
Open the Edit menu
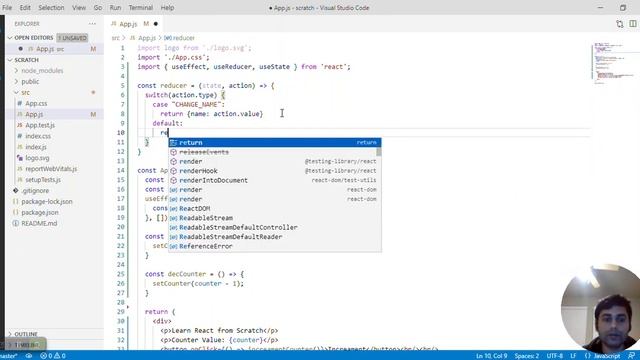pos(25,7)
